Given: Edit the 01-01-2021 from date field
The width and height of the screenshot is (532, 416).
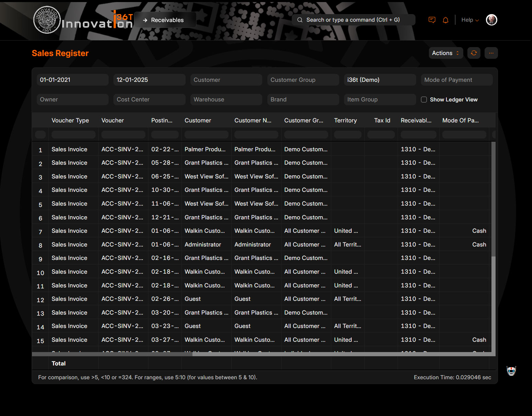Looking at the screenshot, I should tap(73, 80).
